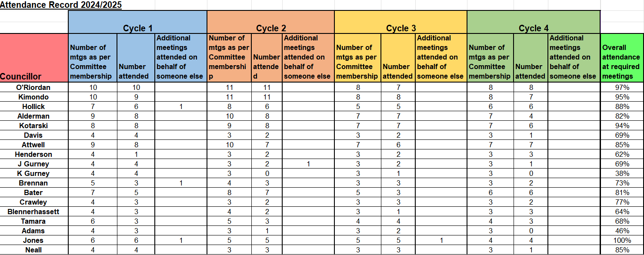The image size is (644, 255).
Task: Click the 46% cell for Adams
Action: point(622,231)
